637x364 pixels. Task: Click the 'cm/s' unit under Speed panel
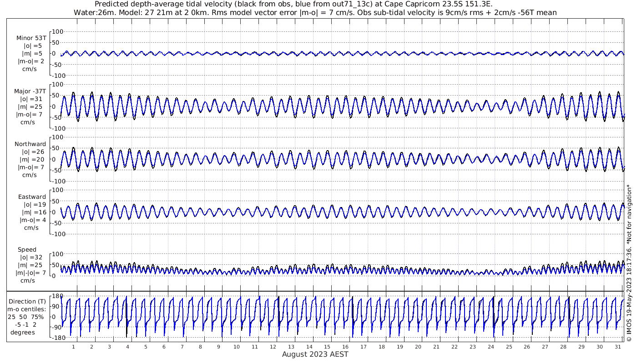point(27,280)
